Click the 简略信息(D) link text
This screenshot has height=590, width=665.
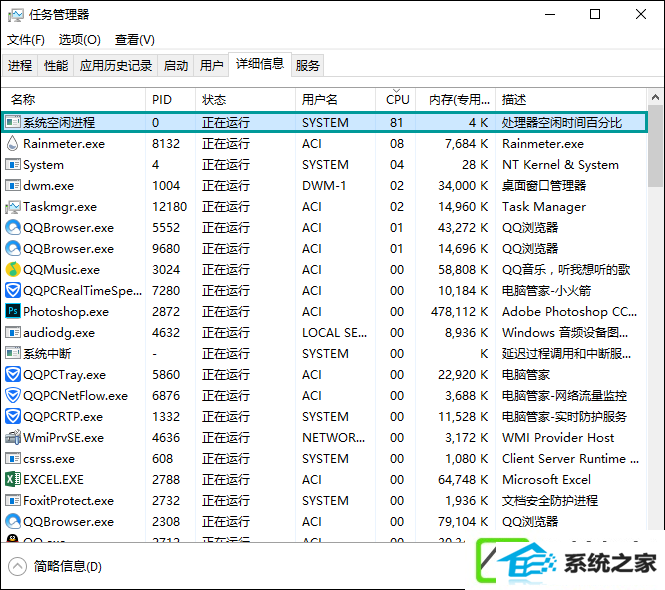point(68,566)
